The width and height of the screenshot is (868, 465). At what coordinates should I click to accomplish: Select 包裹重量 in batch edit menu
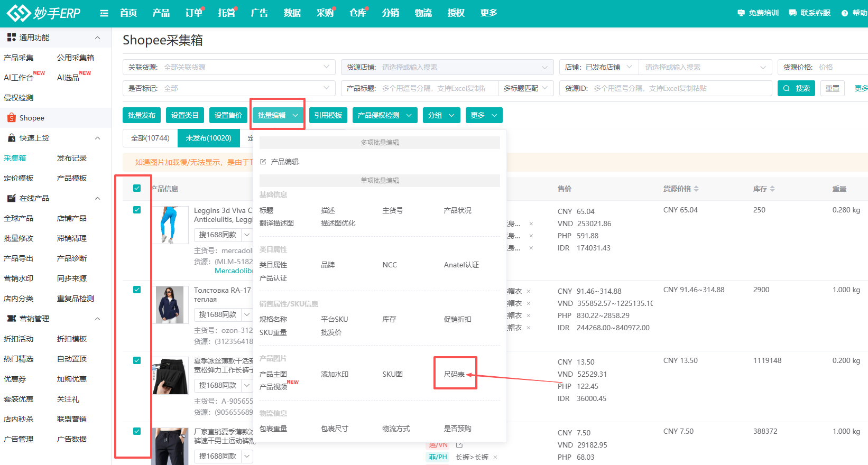pos(273,429)
